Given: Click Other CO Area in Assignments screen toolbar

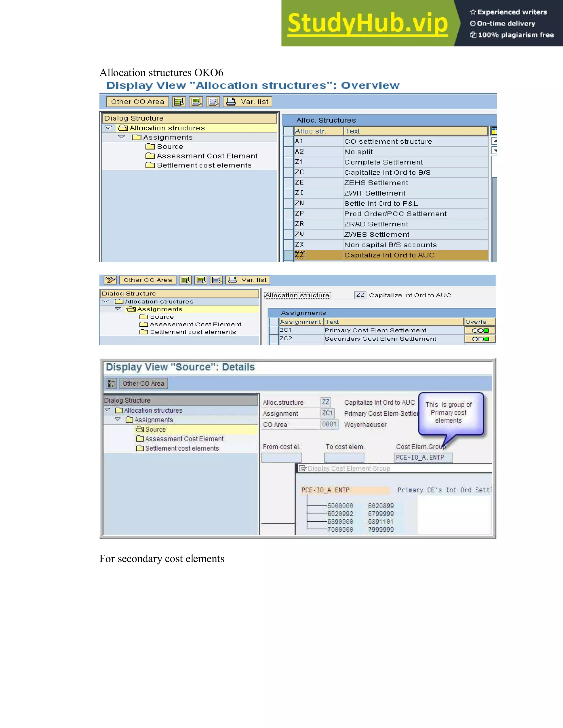Looking at the screenshot, I should point(148,280).
